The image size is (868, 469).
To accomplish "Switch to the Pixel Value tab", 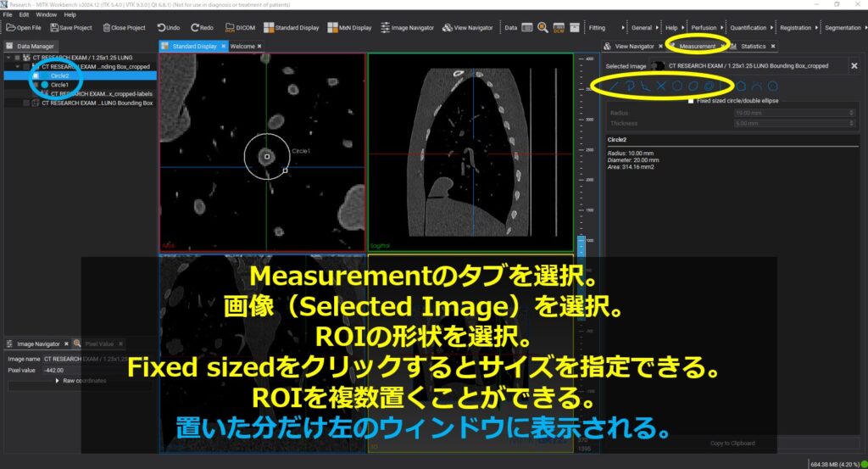I will pyautogui.click(x=99, y=343).
